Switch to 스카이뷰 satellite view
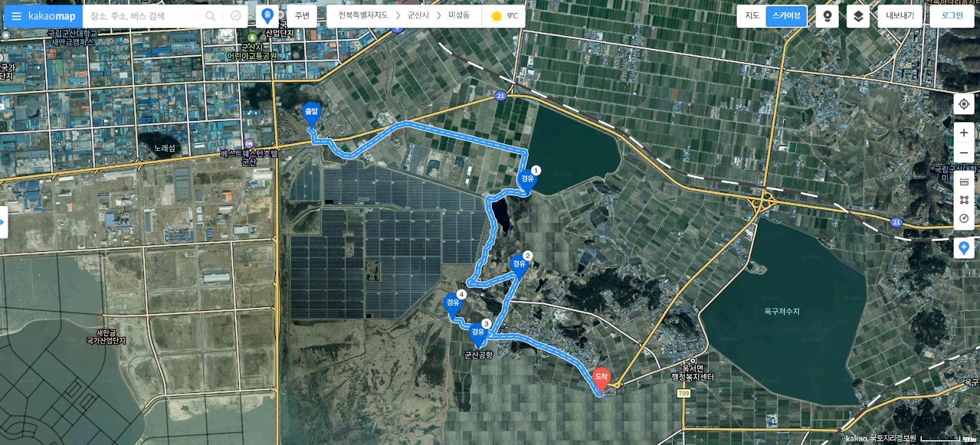Viewport: 980px width, 445px height. [x=786, y=16]
